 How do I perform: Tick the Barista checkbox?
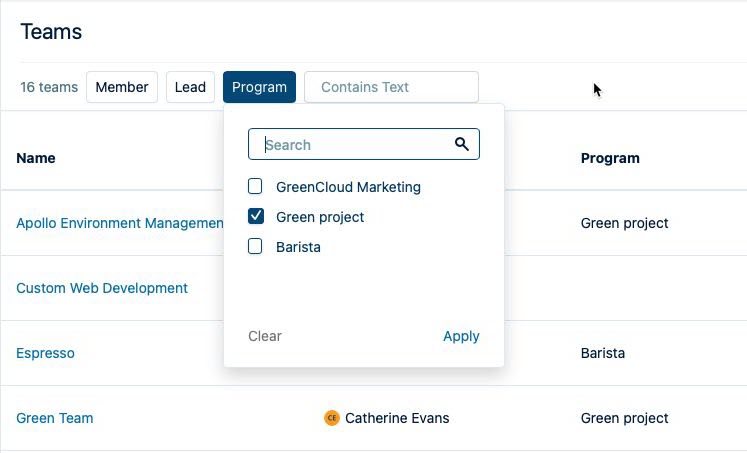(256, 247)
